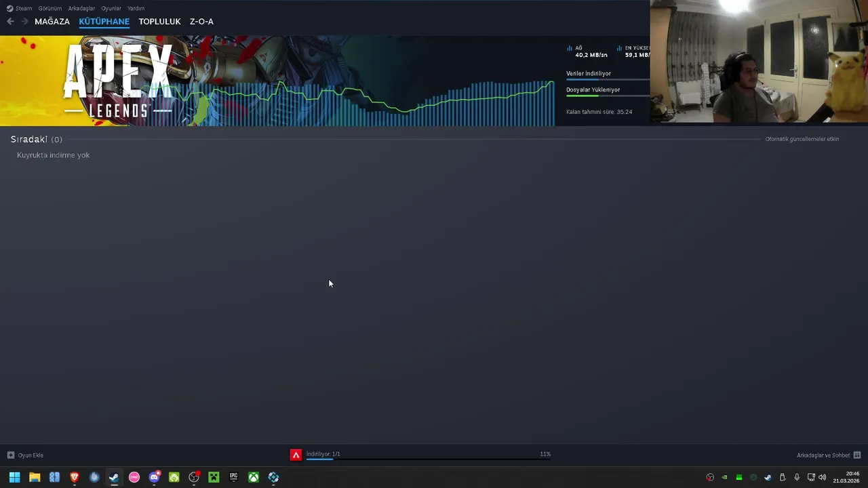Open the Steam menu in the menu bar

point(19,8)
